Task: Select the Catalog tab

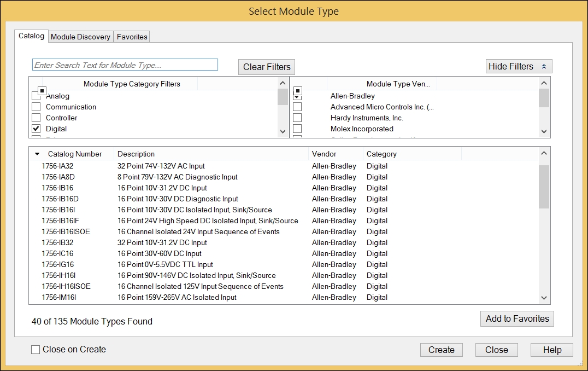Action: [31, 36]
